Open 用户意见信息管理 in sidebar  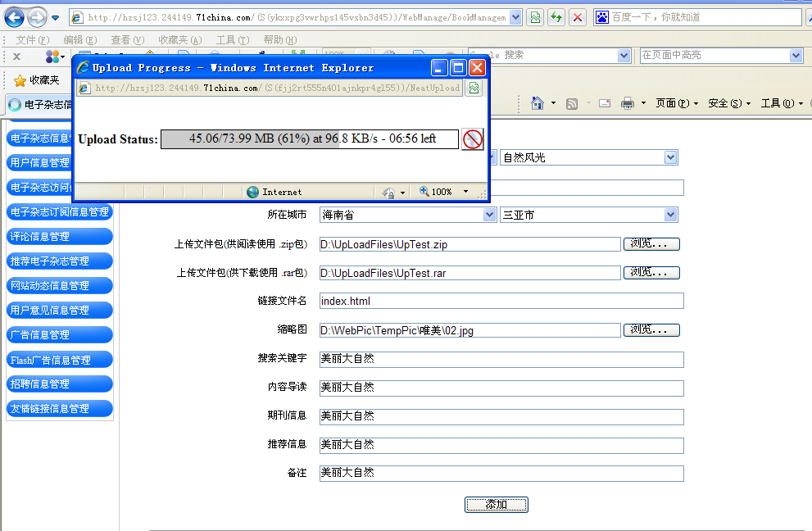point(60,311)
